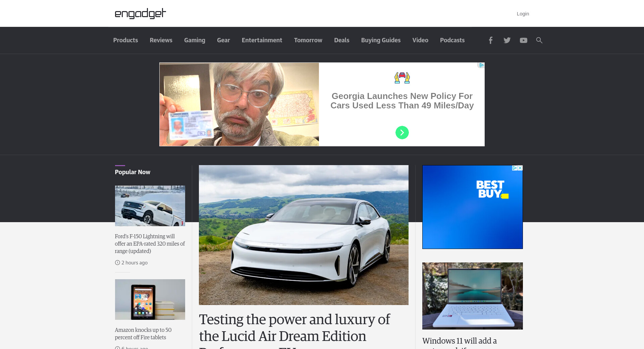Go to the Gaming section
The height and width of the screenshot is (349, 644).
click(x=195, y=40)
